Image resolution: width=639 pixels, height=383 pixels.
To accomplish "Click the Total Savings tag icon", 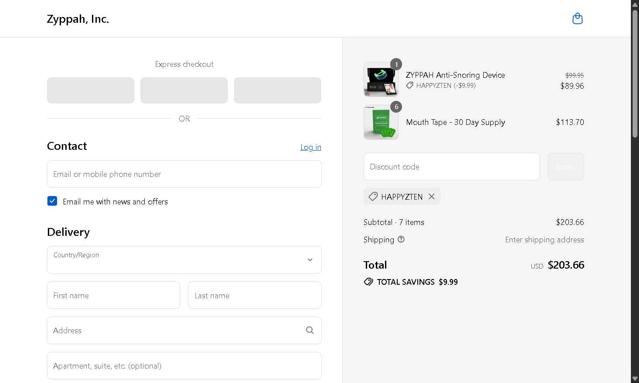I will 368,282.
